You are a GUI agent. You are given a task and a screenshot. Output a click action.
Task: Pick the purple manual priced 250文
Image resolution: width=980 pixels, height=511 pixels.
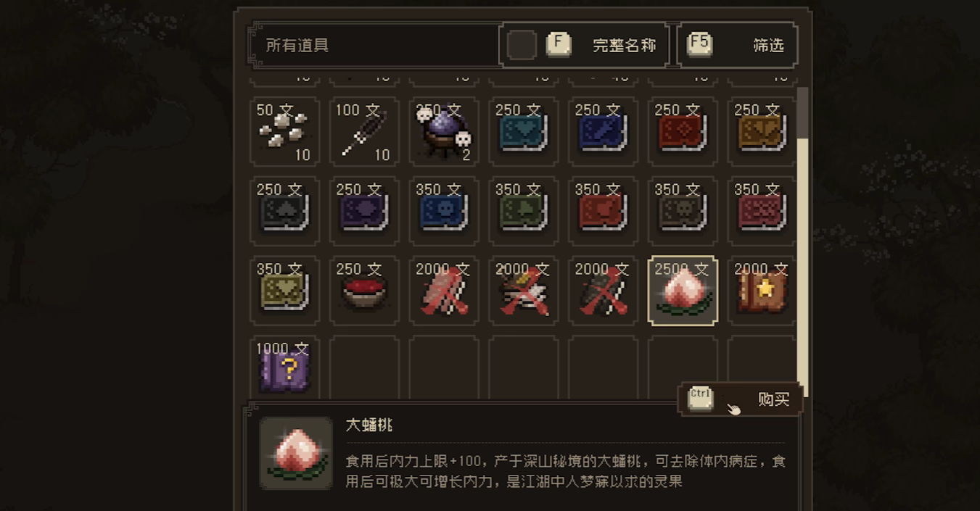pyautogui.click(x=364, y=211)
